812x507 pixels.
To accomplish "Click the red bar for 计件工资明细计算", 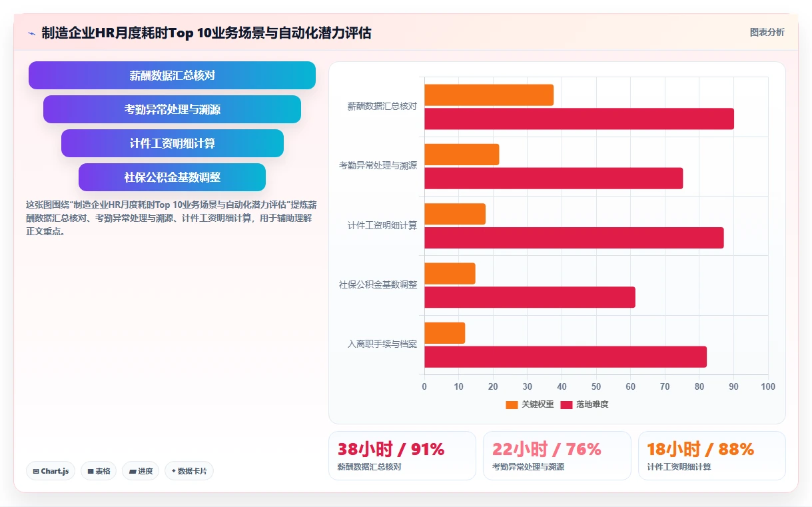I will tap(574, 238).
